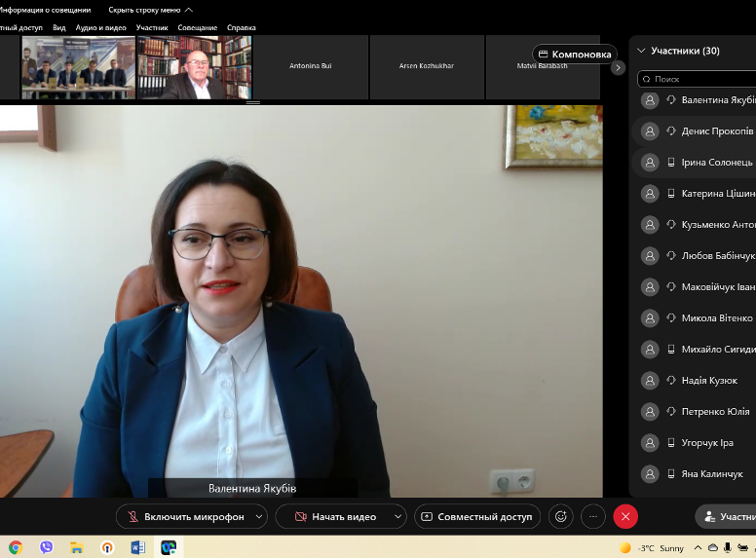The image size is (756, 558).
Task: Open the video options dropdown arrow
Action: coord(397,516)
